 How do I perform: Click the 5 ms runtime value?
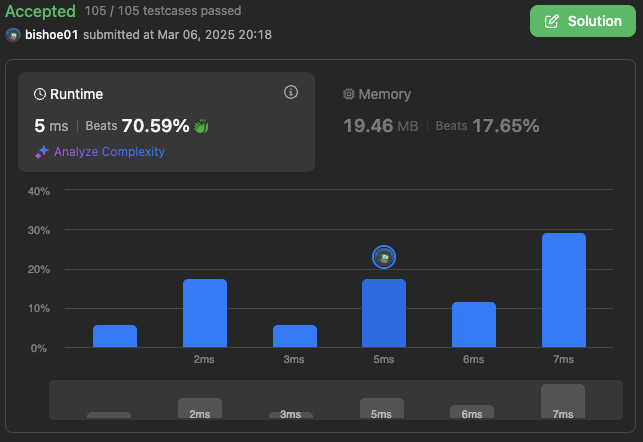51,126
